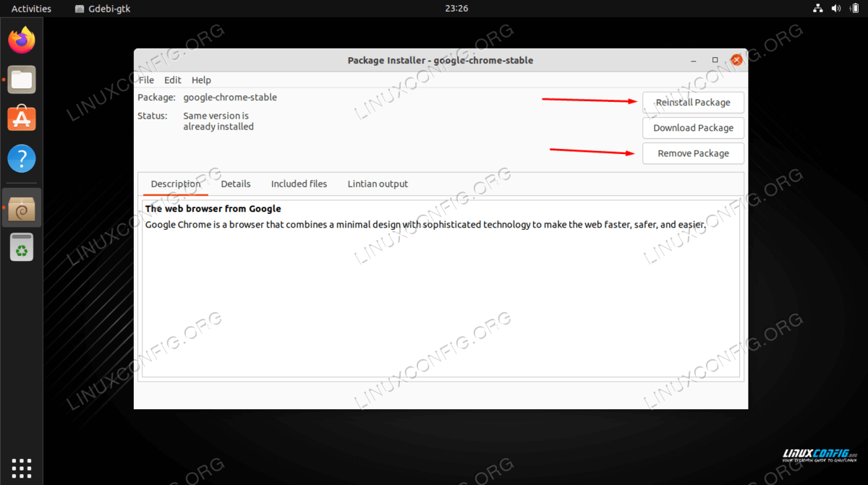Image resolution: width=868 pixels, height=485 pixels.
Task: Show the applications grid
Action: [22, 468]
